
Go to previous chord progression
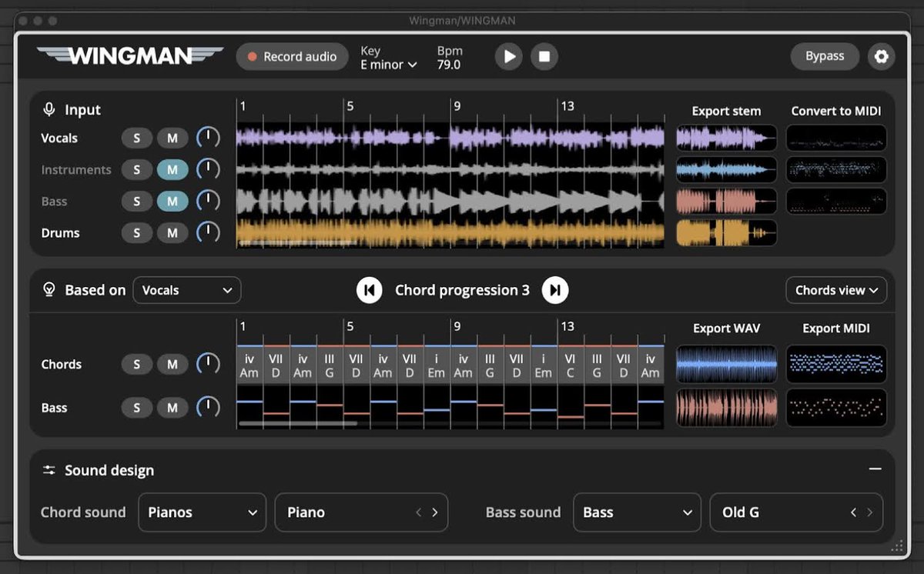pyautogui.click(x=370, y=290)
